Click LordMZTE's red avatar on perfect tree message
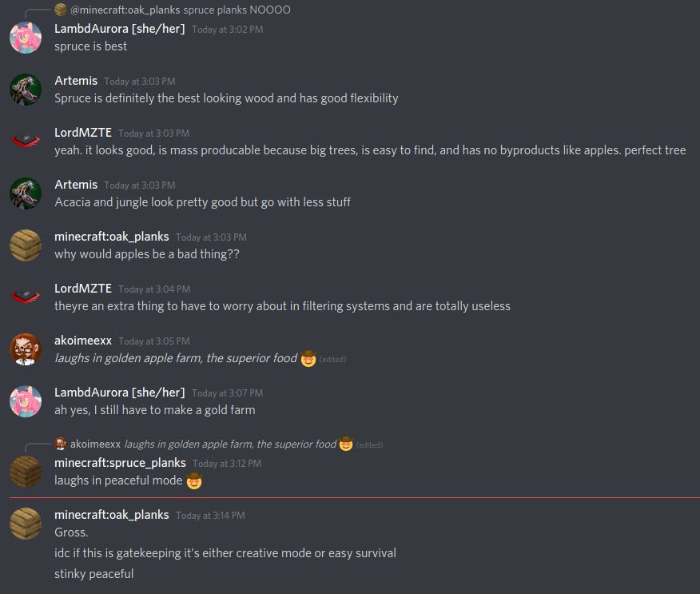The image size is (700, 594). point(26,142)
